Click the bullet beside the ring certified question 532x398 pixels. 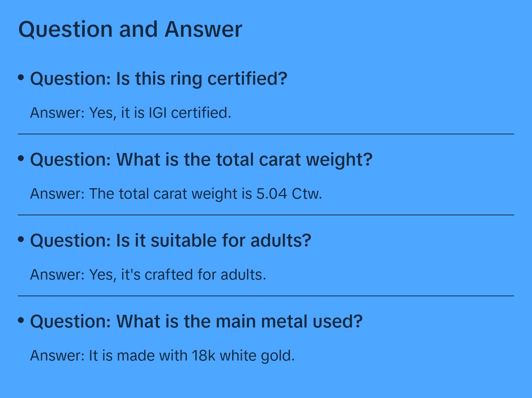[21, 77]
